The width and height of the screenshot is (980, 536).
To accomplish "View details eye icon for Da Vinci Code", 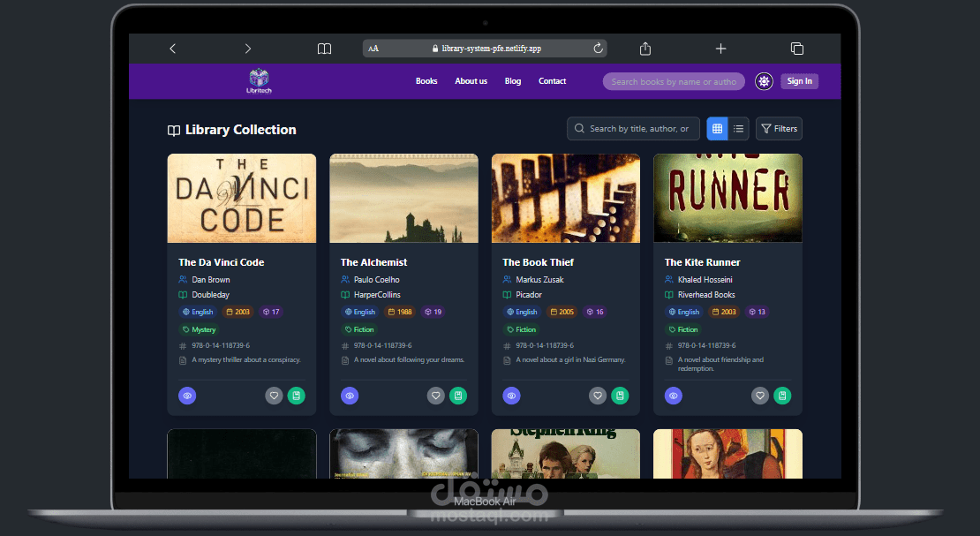I will click(187, 396).
